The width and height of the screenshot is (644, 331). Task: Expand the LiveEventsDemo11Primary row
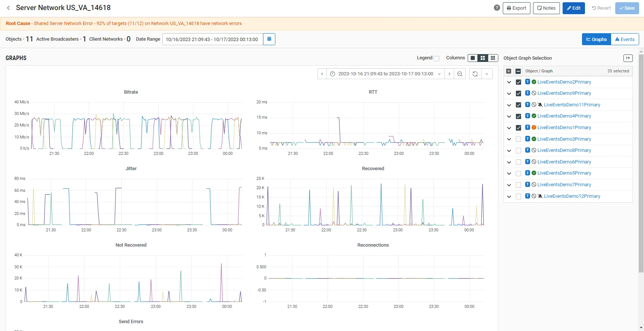click(x=509, y=105)
